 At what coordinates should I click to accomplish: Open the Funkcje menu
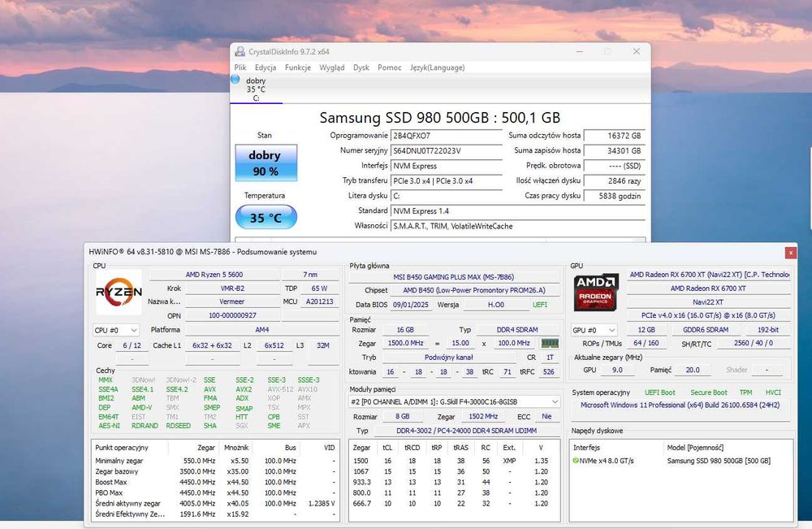(298, 67)
